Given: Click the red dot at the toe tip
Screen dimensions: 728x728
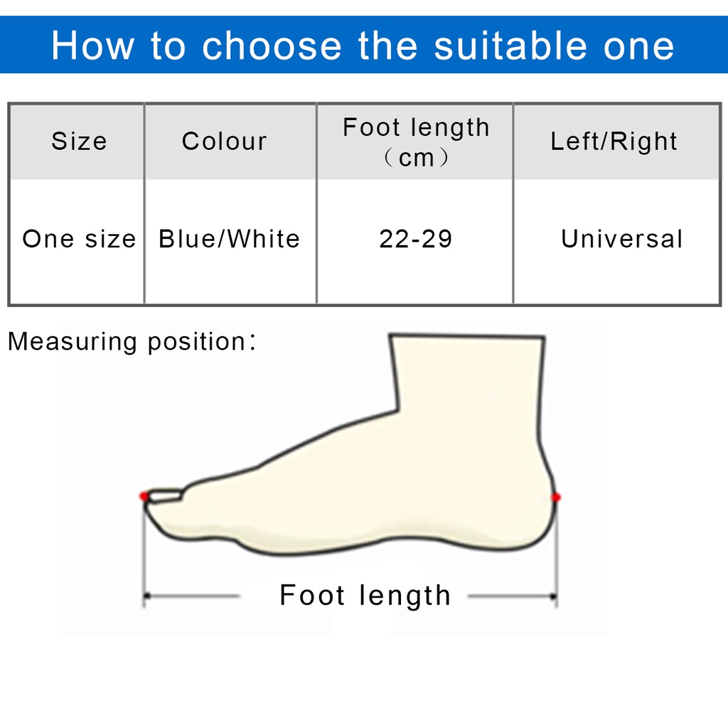Looking at the screenshot, I should click(144, 496).
